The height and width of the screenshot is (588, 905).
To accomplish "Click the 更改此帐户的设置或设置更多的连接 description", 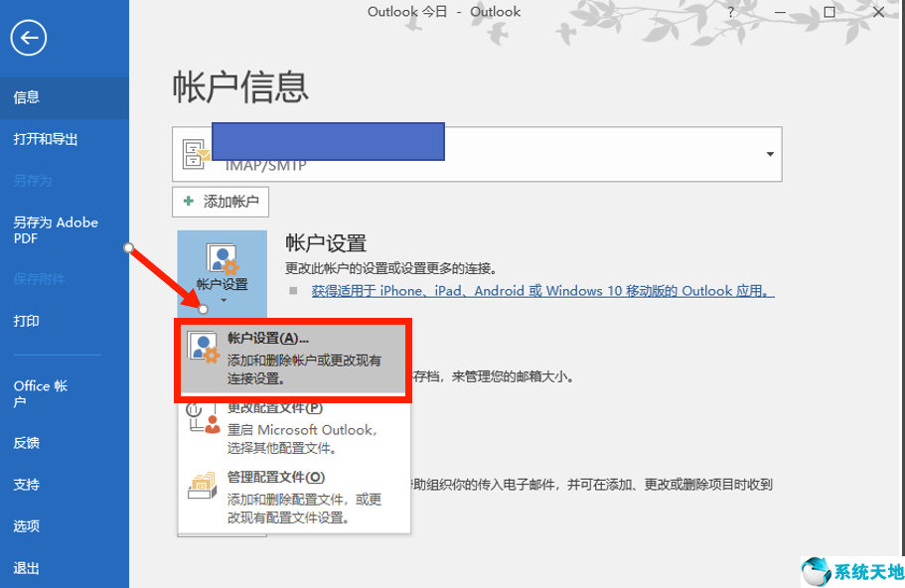I will (391, 268).
